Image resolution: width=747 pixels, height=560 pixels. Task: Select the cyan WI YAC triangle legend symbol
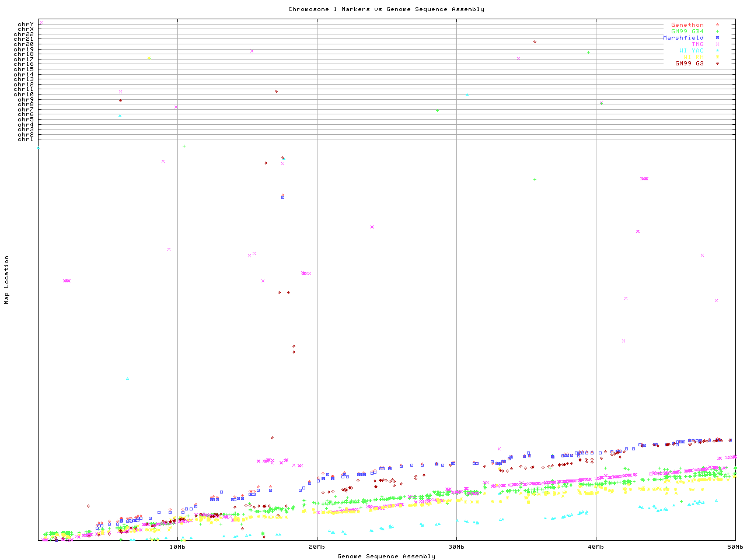(x=717, y=51)
